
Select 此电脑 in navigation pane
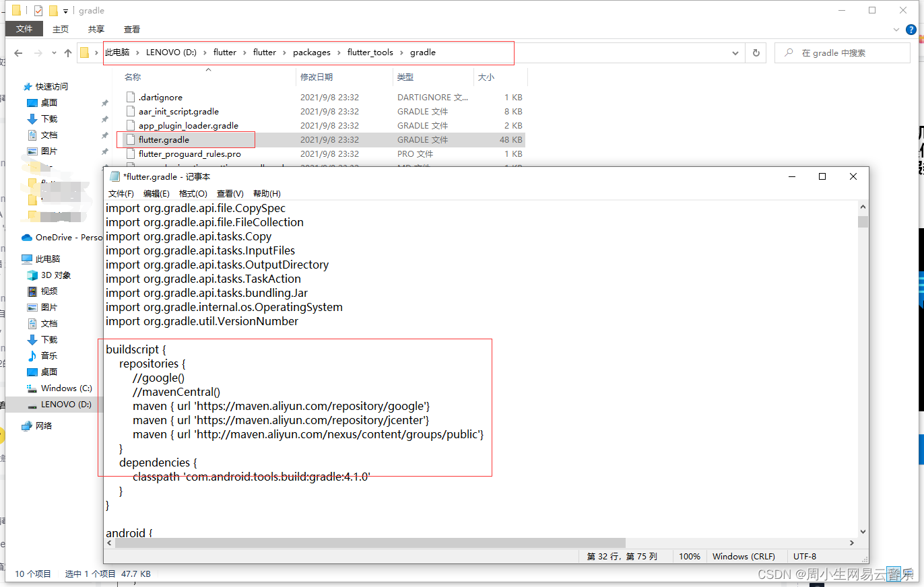pyautogui.click(x=47, y=259)
